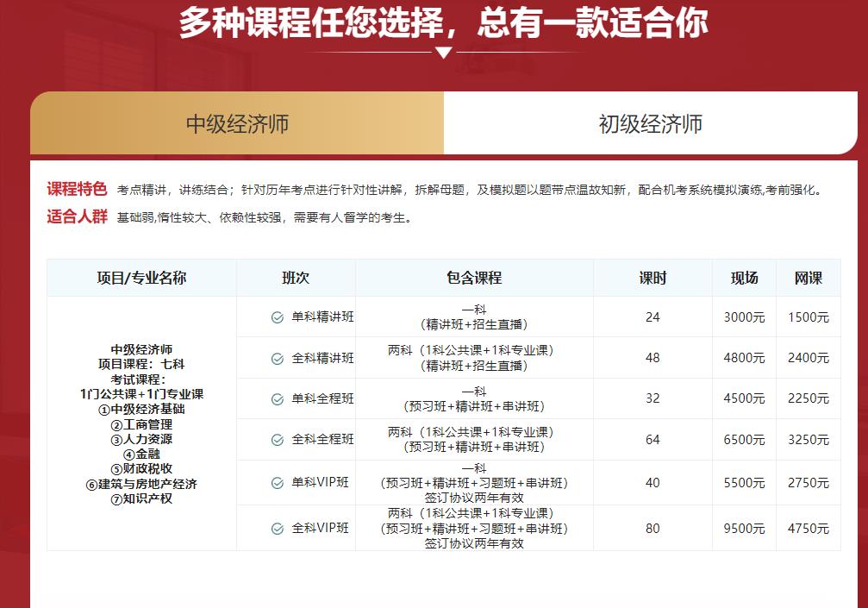Image resolution: width=868 pixels, height=608 pixels.
Task: Click the 项目/专业名称 column header
Action: click(141, 278)
